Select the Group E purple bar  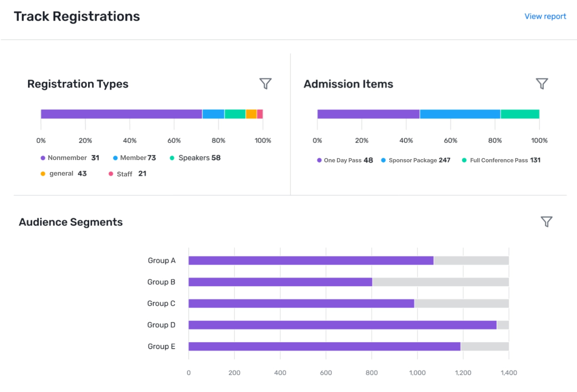(x=324, y=346)
